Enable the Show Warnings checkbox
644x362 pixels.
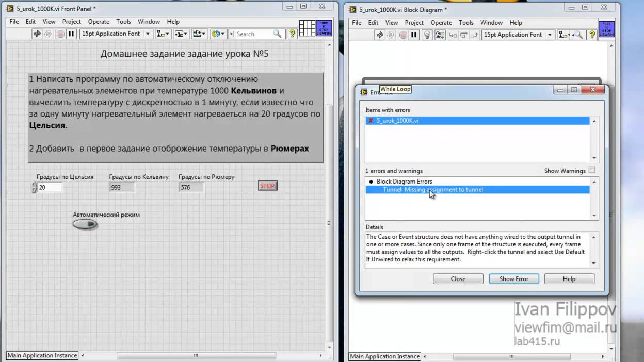(592, 170)
